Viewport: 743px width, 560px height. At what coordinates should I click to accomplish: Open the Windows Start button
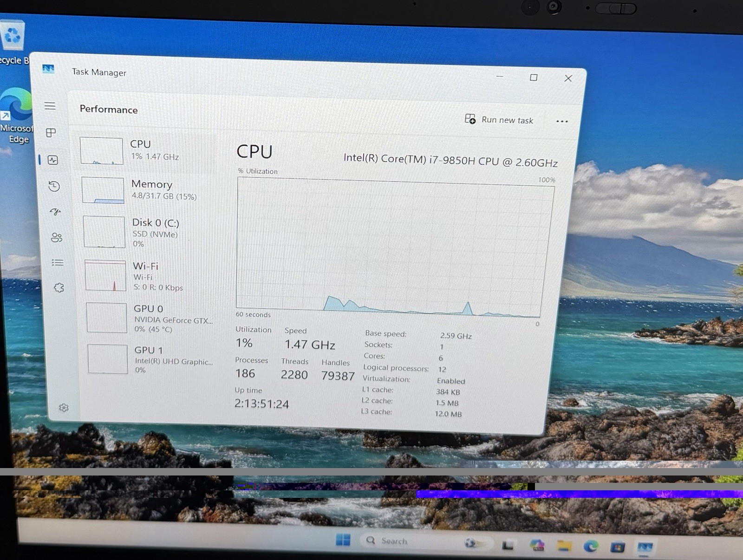(343, 540)
